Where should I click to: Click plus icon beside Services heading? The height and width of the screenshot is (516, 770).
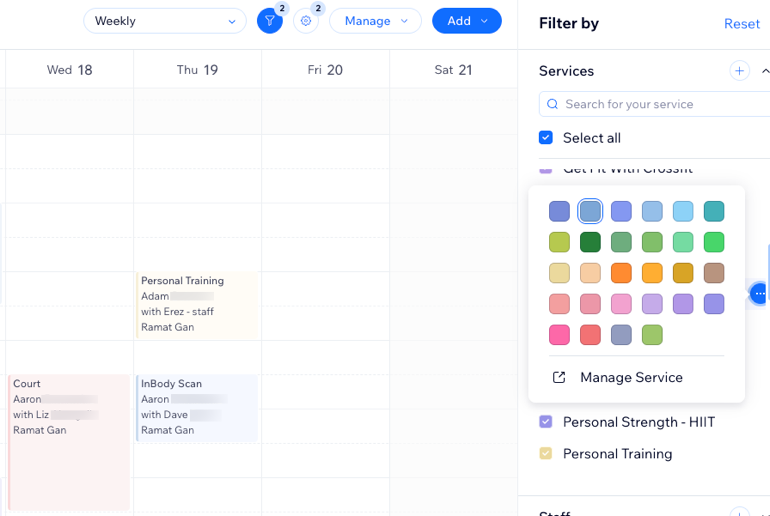[x=739, y=71]
